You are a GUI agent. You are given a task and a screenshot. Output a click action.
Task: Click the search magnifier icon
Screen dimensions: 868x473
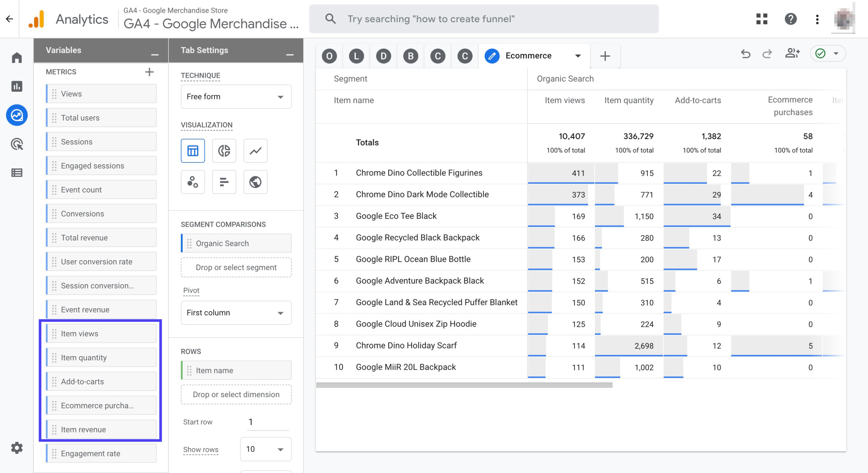[x=331, y=19]
